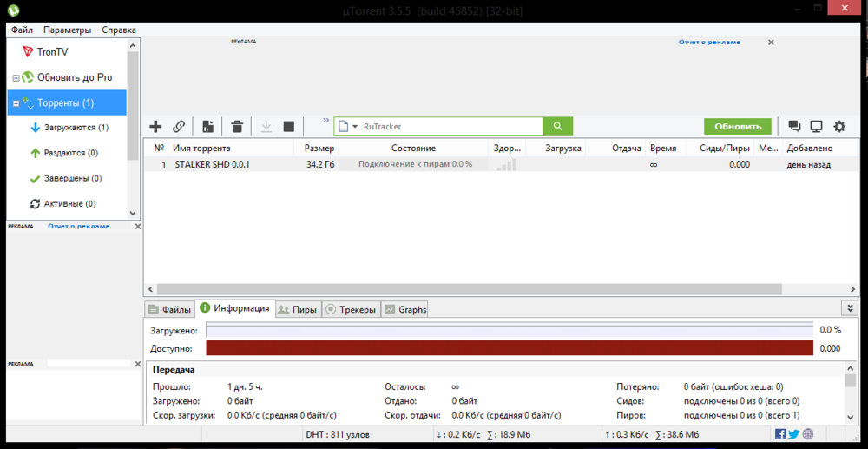The height and width of the screenshot is (449, 868).
Task: Click sidebar scroll up arrow
Action: pos(132,45)
